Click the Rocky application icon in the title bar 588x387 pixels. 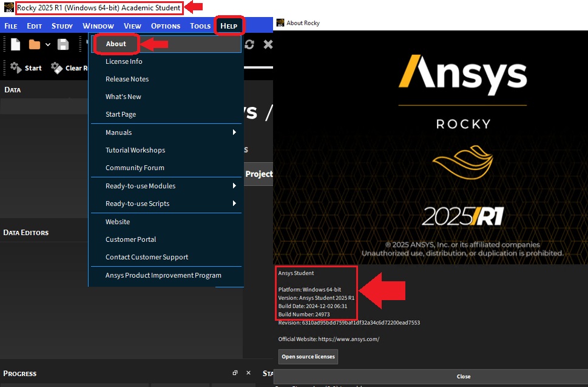pos(9,7)
